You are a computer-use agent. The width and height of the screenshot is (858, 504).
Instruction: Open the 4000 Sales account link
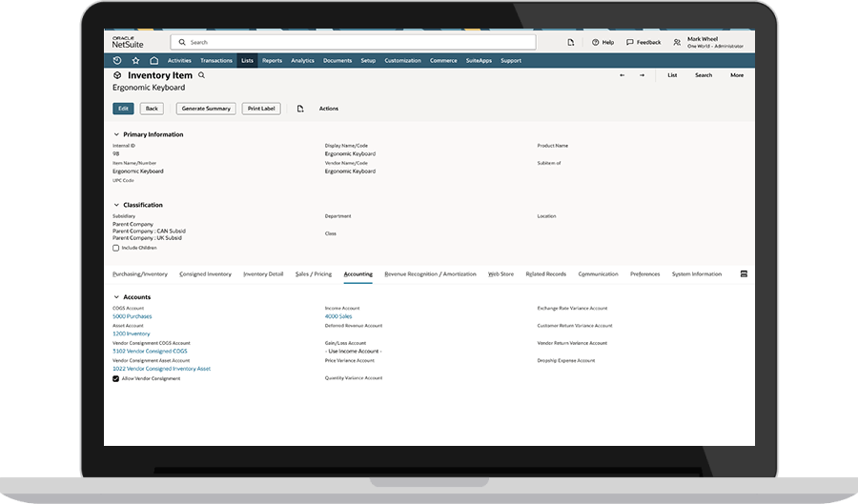[x=338, y=316]
